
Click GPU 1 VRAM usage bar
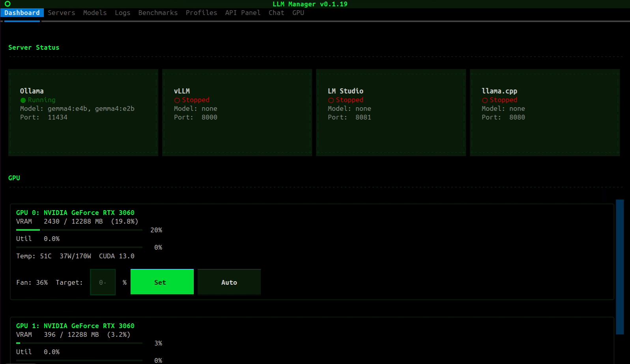(x=79, y=343)
